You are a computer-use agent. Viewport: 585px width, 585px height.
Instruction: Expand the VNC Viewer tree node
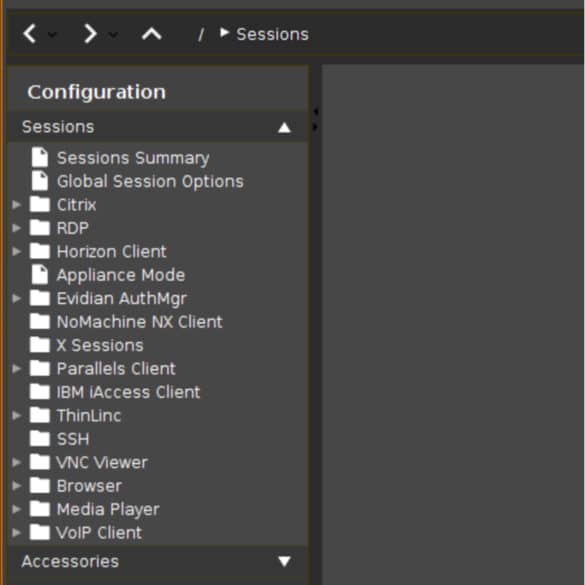tap(16, 462)
